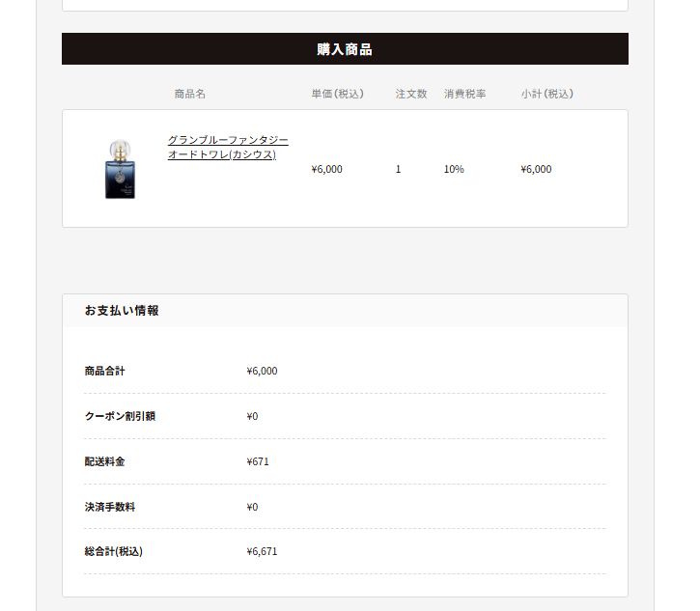This screenshot has height=611, width=700.
Task: Click the クーポン割引額 row label
Action: pyautogui.click(x=120, y=416)
